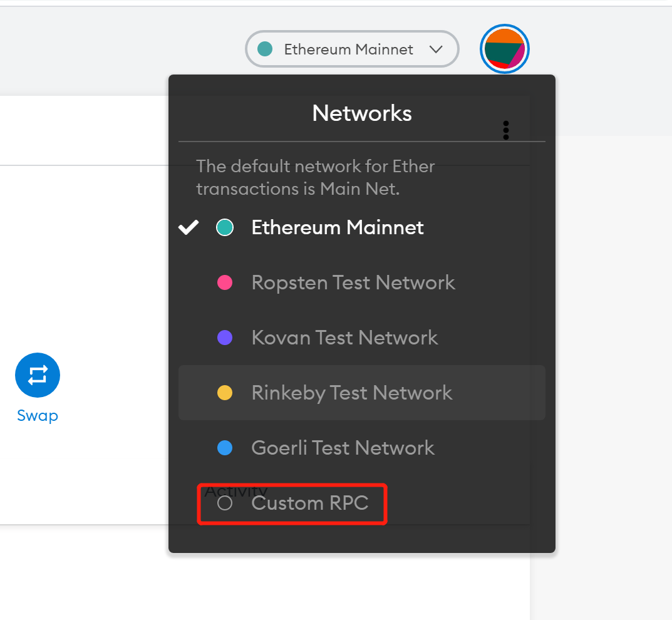Click the three-dot options icon
The height and width of the screenshot is (620, 672).
pos(506,130)
